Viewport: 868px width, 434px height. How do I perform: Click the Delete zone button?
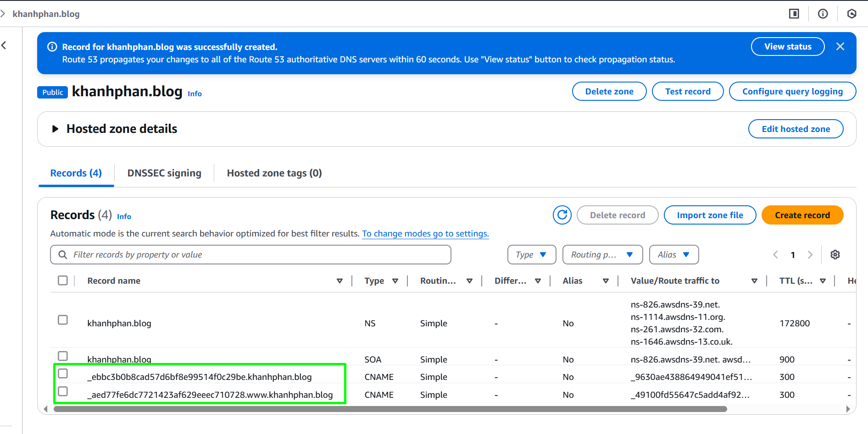tap(609, 91)
